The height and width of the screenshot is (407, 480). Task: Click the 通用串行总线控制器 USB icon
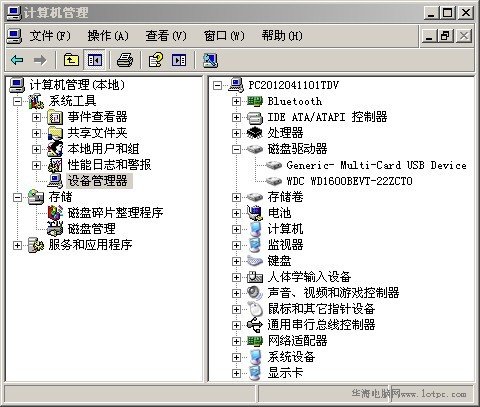(255, 325)
